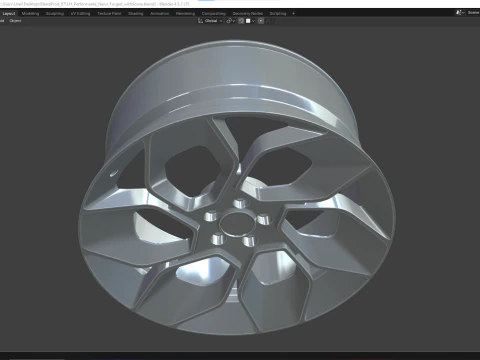
Task: Click the Scene name field
Action: coord(473,13)
